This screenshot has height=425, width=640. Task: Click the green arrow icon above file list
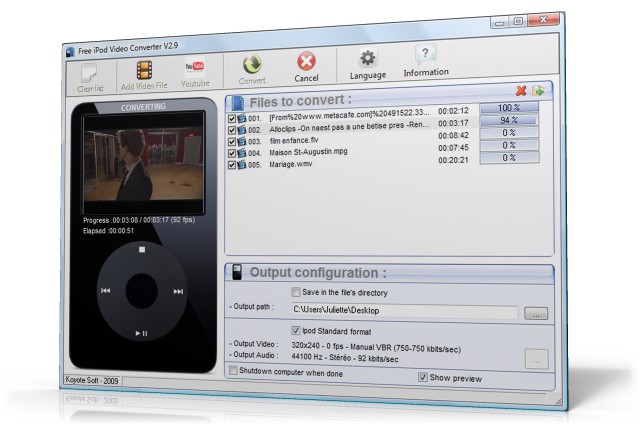pos(538,90)
